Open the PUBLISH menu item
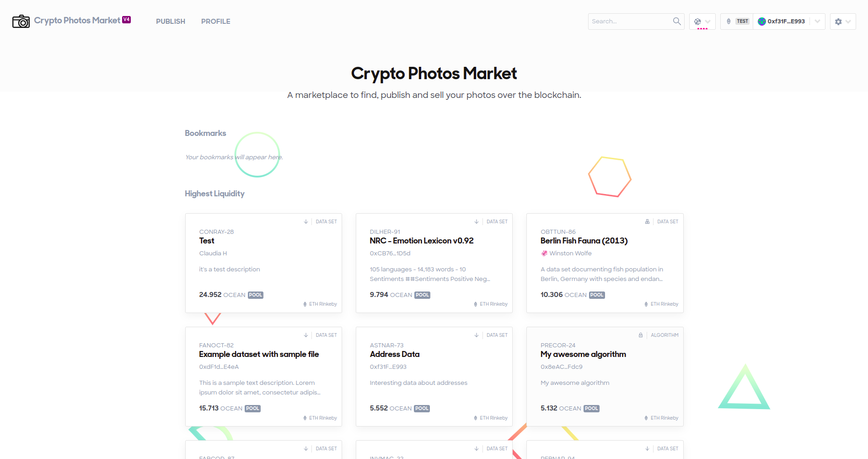868x459 pixels. click(171, 22)
